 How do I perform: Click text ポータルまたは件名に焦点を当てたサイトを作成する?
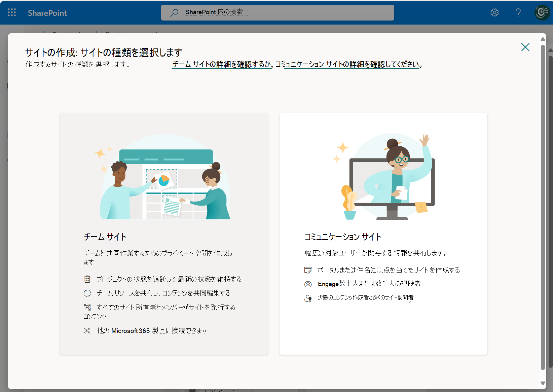click(389, 270)
